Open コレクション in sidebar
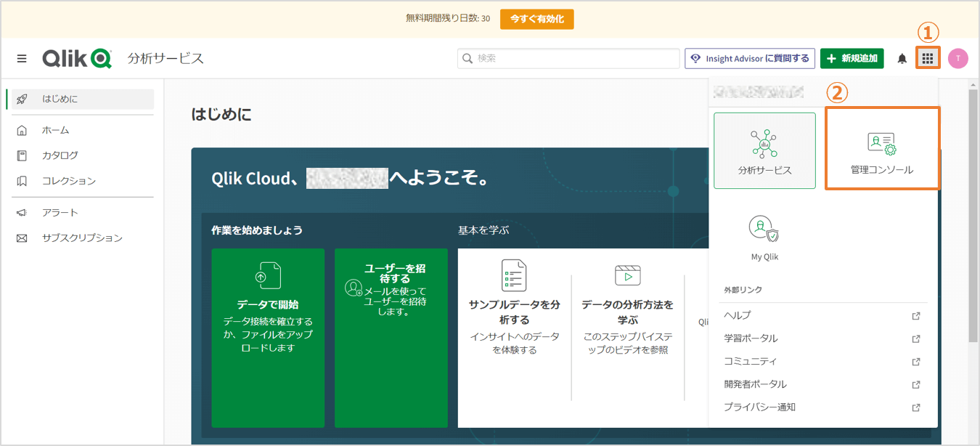This screenshot has height=446, width=980. [x=68, y=181]
